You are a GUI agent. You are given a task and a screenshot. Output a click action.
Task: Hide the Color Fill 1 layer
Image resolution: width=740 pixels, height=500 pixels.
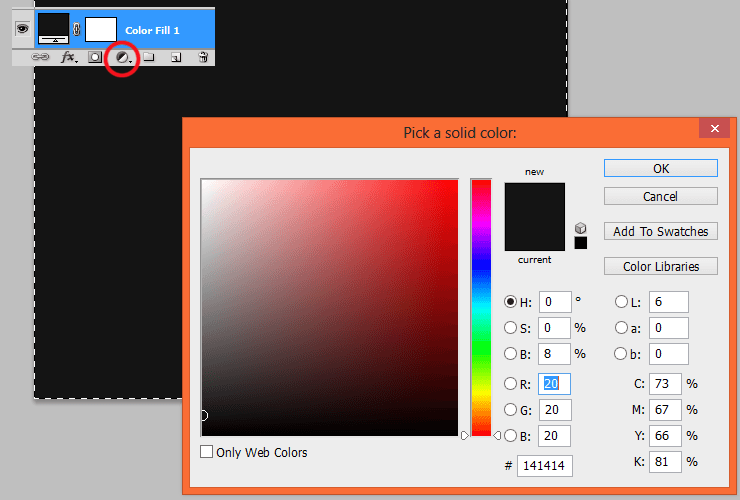(22, 29)
